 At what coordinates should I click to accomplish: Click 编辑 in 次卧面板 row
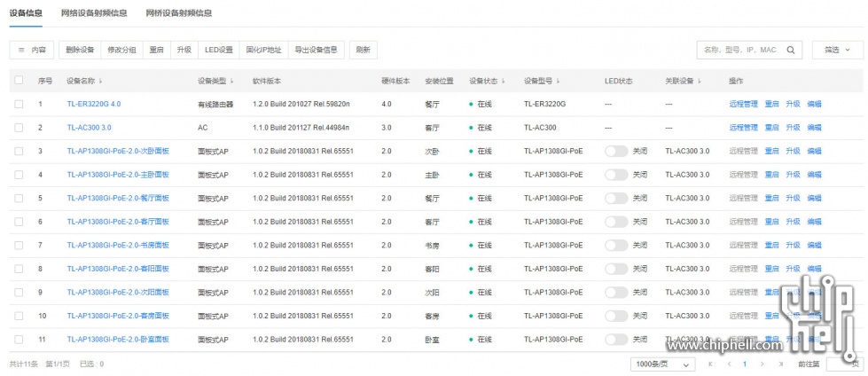[x=814, y=151]
